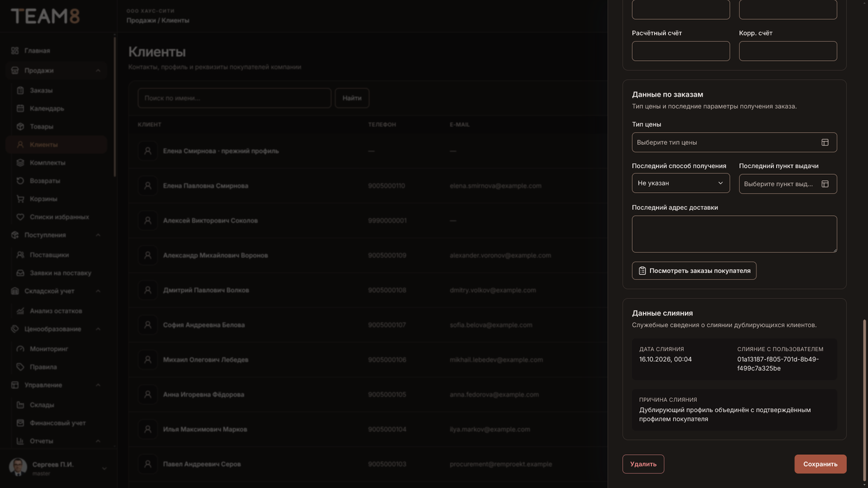The width and height of the screenshot is (868, 488).
Task: Select the Алексей Викторович Соколов client row
Action: (x=368, y=221)
